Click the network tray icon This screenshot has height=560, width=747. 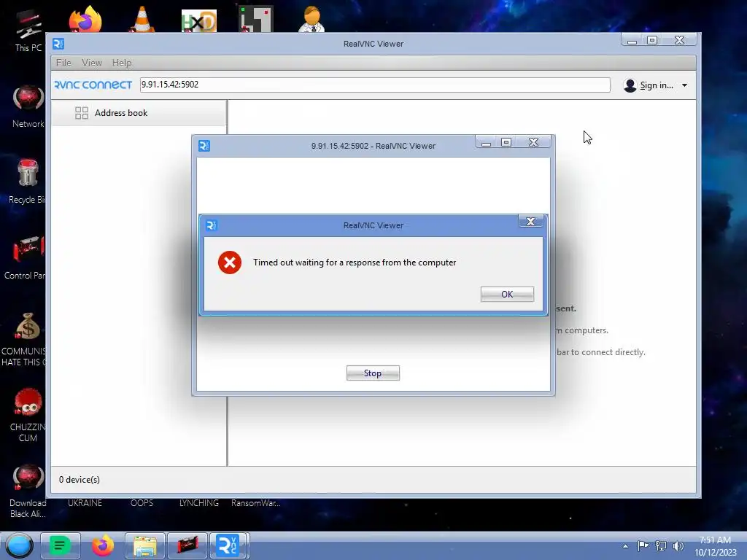pyautogui.click(x=661, y=545)
